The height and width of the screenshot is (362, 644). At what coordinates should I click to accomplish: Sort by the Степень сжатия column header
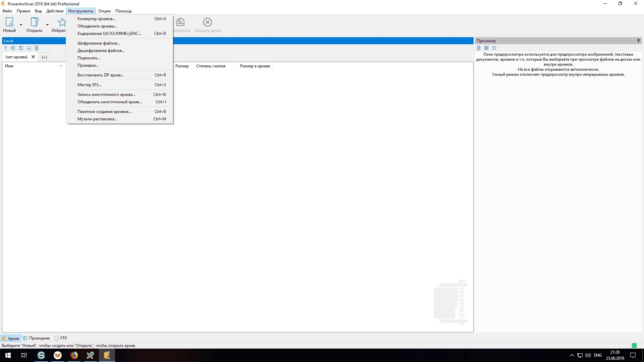pyautogui.click(x=211, y=66)
